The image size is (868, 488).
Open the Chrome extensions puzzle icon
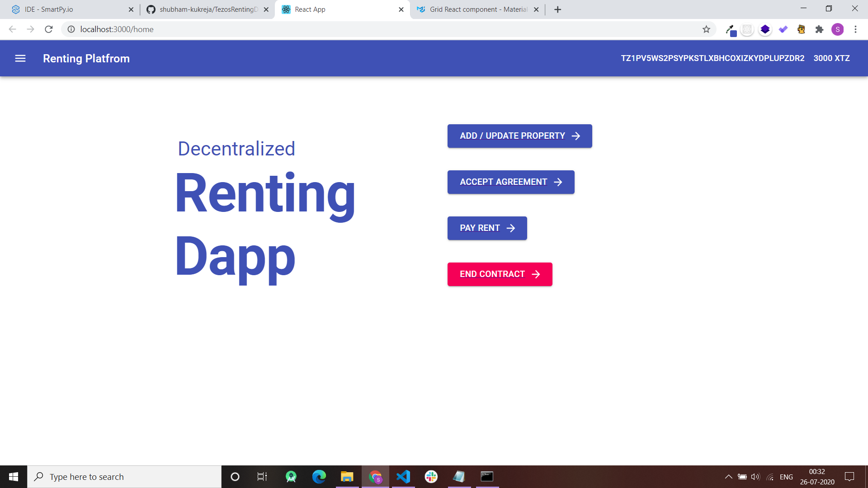point(819,29)
